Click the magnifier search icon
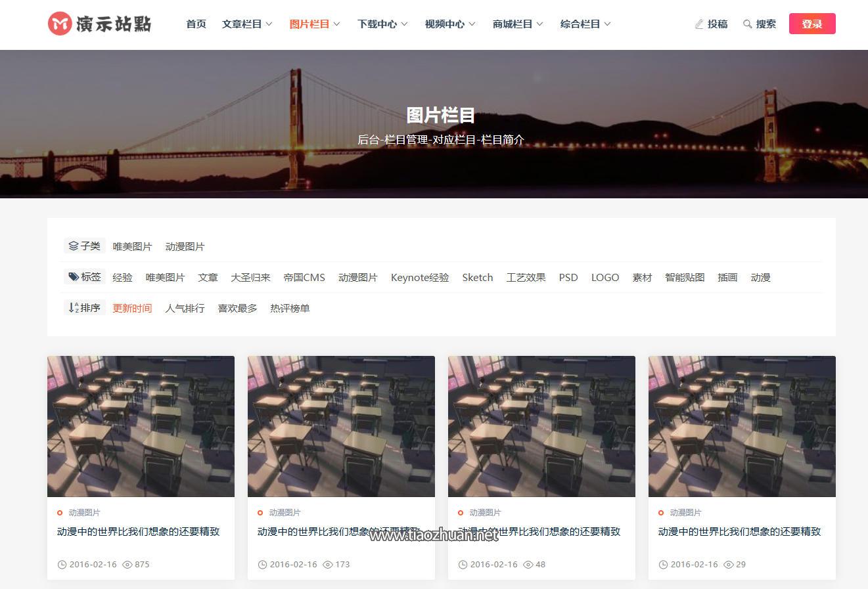Image resolution: width=868 pixels, height=589 pixels. tap(747, 24)
